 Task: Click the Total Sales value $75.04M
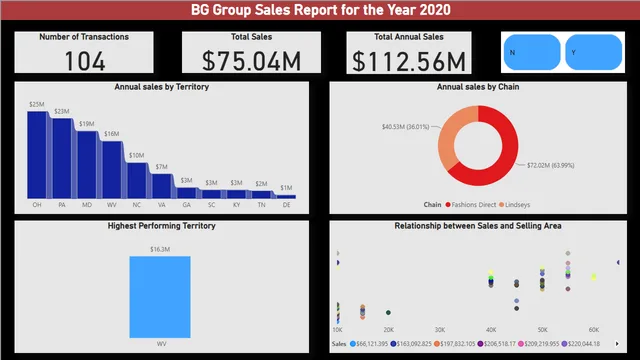[x=251, y=61]
